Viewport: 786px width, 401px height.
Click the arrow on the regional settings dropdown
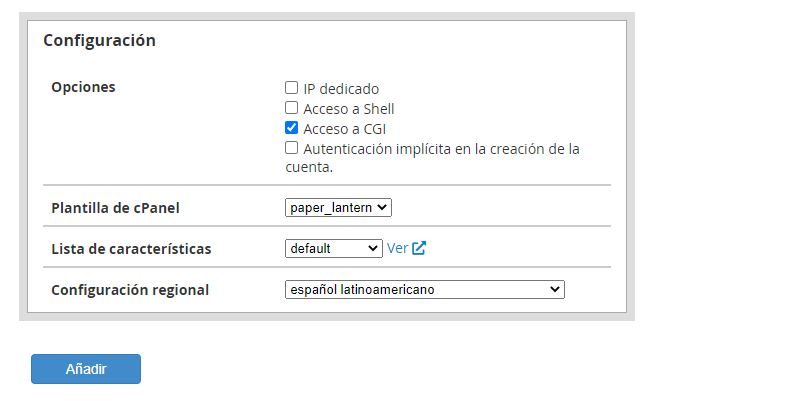(x=555, y=289)
